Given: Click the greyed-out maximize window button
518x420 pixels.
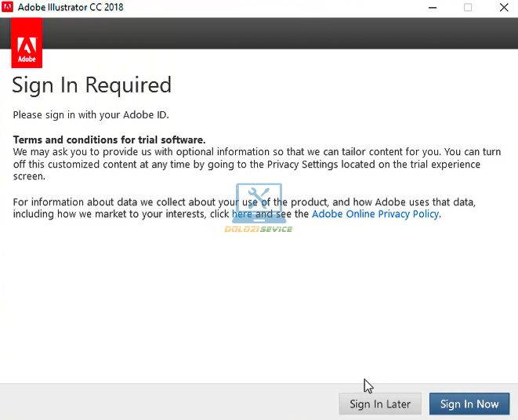Looking at the screenshot, I should [468, 8].
